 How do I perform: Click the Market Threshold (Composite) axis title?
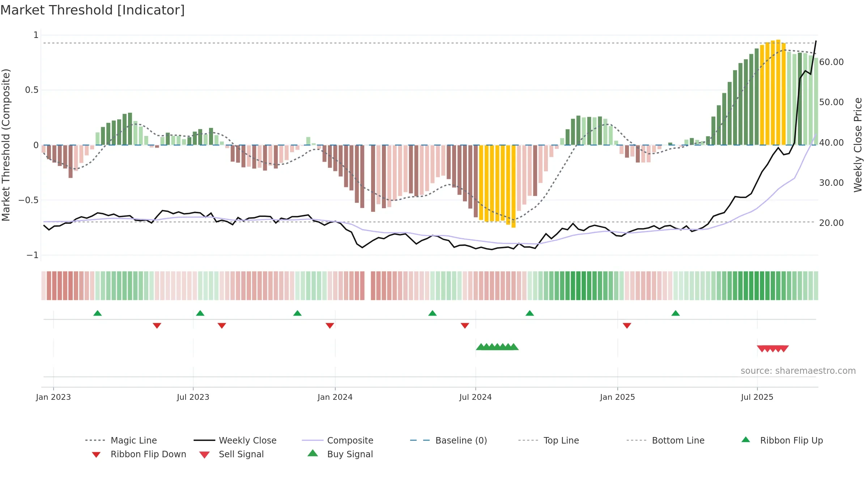tap(6, 145)
